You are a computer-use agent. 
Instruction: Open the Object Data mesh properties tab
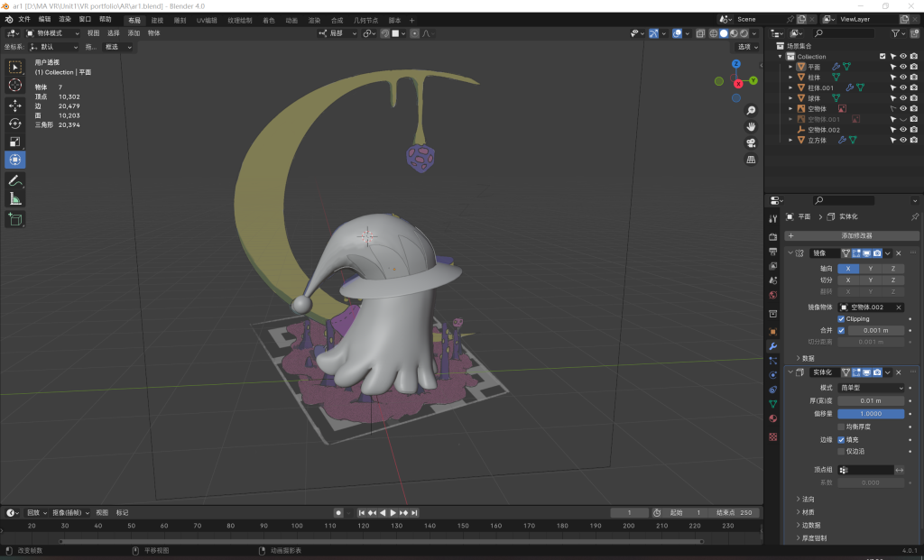[773, 404]
